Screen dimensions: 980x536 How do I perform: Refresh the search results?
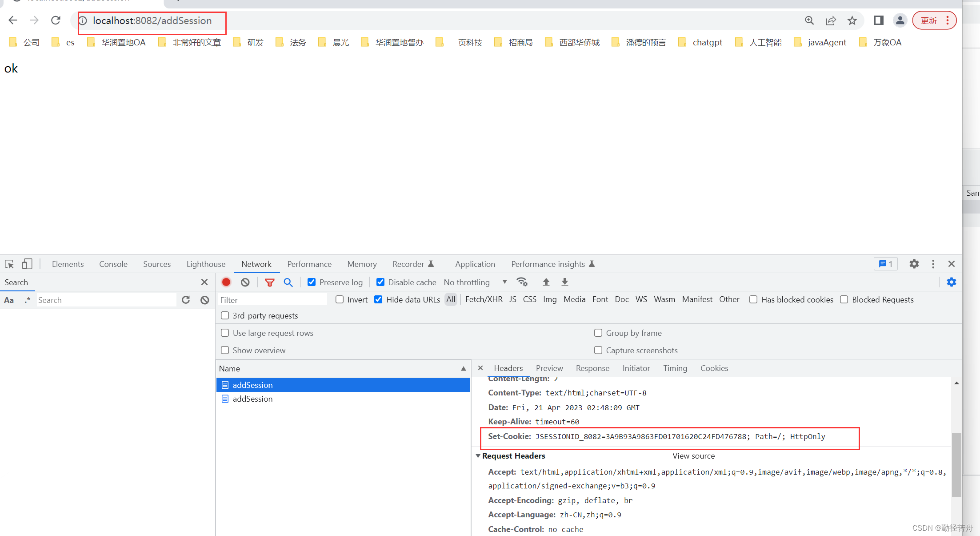pyautogui.click(x=186, y=300)
